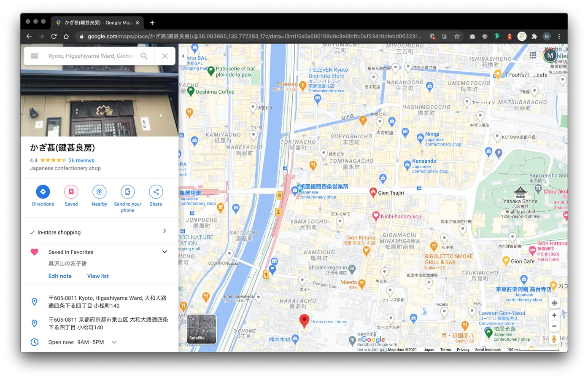Screen dimensions: 588x379
Task: Click Send feedback on map footer
Action: tap(488, 349)
